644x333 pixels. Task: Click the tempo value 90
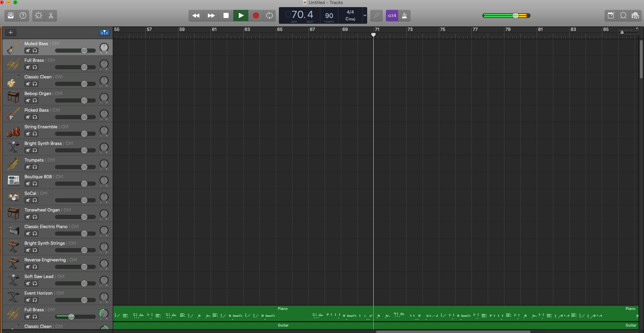[329, 16]
